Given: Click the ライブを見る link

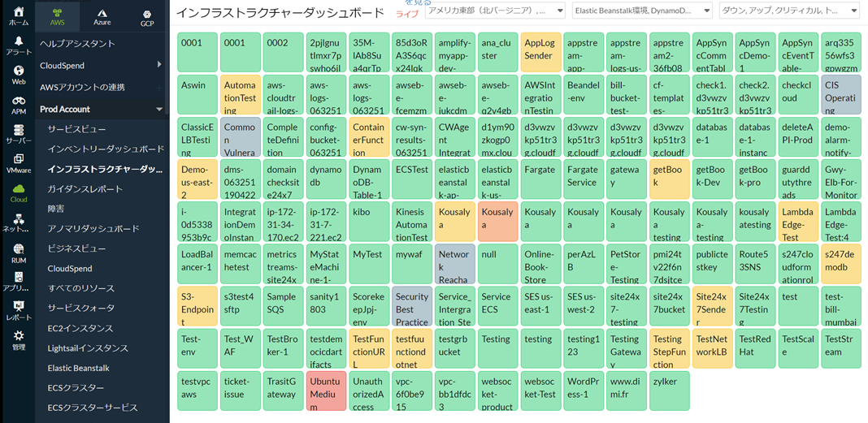Looking at the screenshot, I should pyautogui.click(x=409, y=9).
